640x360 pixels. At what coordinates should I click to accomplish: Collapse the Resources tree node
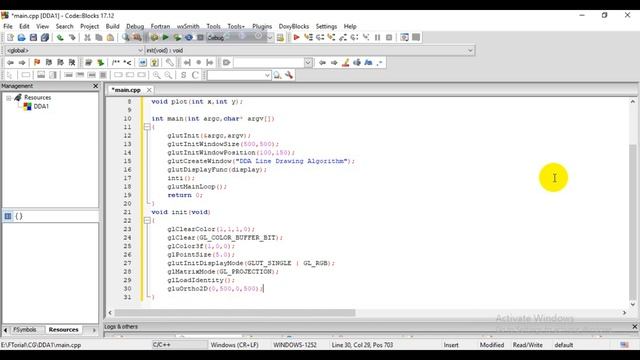click(x=9, y=98)
